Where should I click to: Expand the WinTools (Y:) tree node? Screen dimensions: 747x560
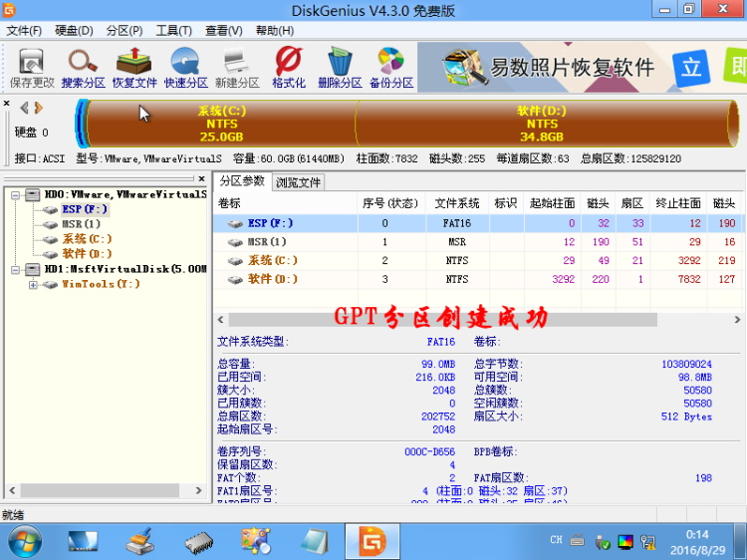(33, 285)
